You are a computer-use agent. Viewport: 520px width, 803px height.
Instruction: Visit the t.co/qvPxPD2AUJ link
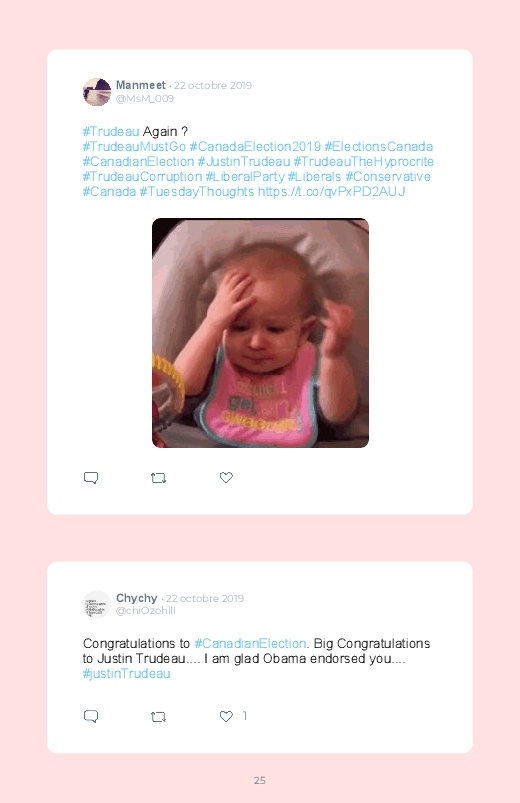point(331,192)
